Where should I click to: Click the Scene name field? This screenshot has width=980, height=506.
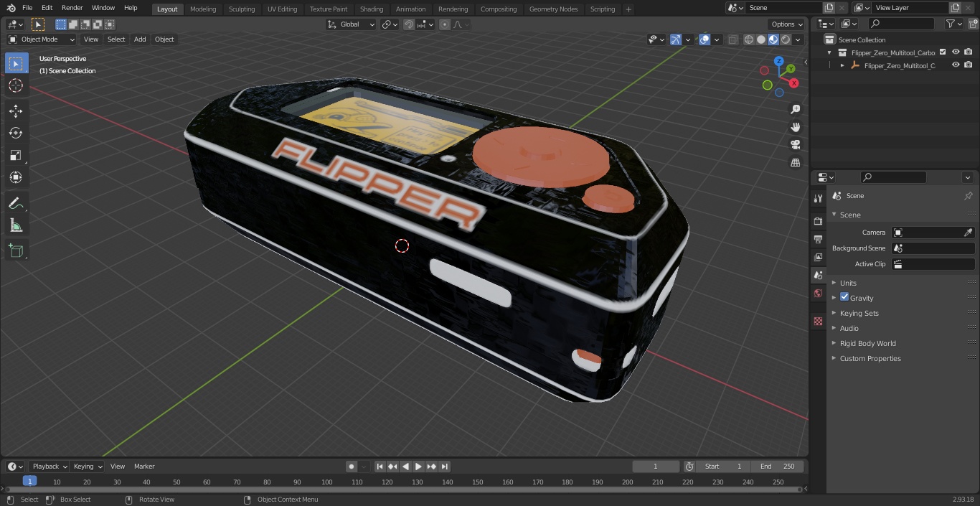click(x=784, y=8)
